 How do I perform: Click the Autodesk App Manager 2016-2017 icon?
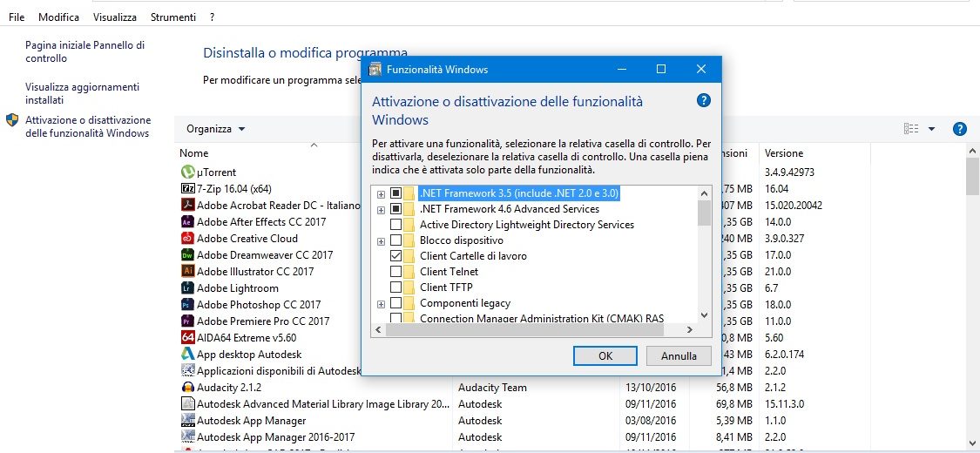coord(187,436)
